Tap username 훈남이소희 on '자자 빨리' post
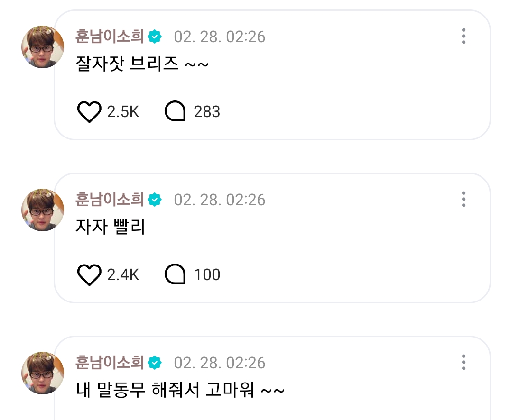This screenshot has width=510, height=420. pos(110,200)
